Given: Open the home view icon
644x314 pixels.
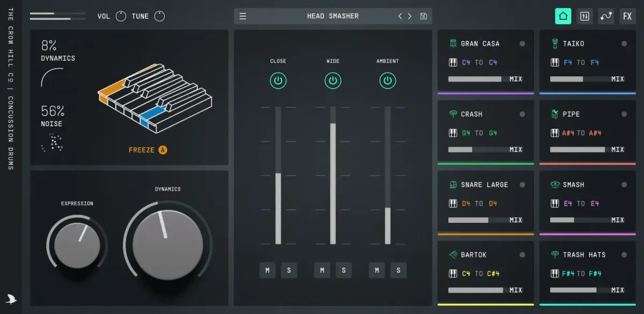Looking at the screenshot, I should [x=563, y=16].
